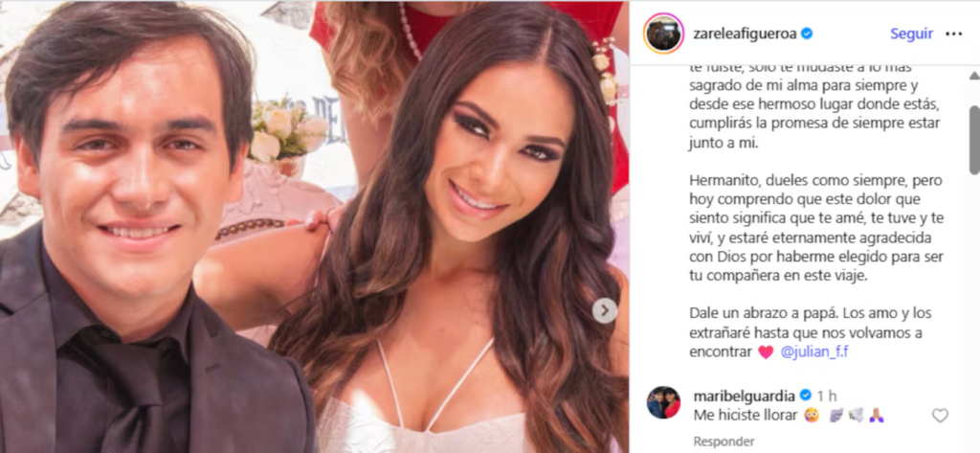Like maribelguardia's comment with the heart
The image size is (980, 453).
[x=940, y=415]
